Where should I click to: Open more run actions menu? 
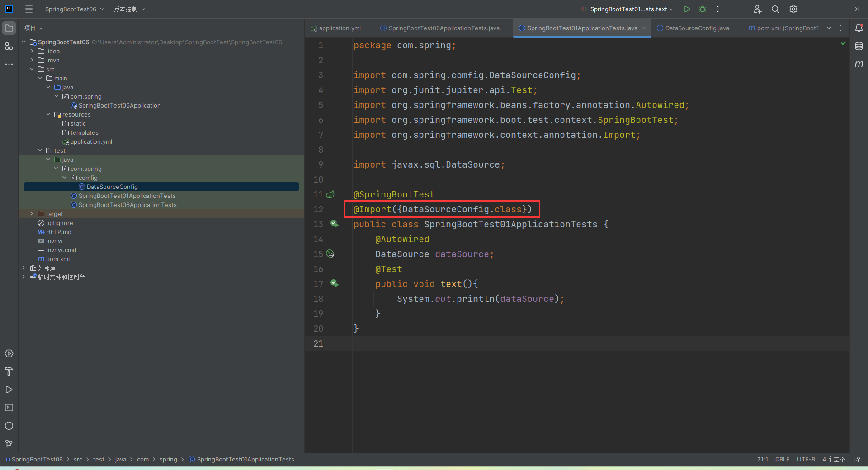click(718, 9)
